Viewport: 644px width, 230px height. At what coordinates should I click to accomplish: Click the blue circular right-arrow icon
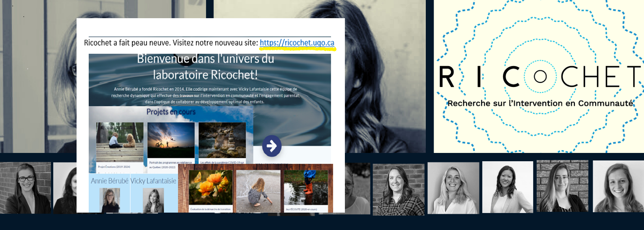pos(272,146)
